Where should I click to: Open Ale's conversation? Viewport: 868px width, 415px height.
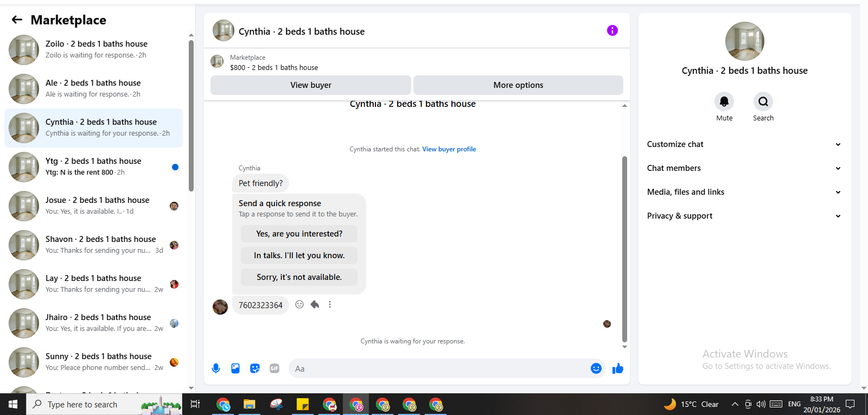click(x=93, y=89)
